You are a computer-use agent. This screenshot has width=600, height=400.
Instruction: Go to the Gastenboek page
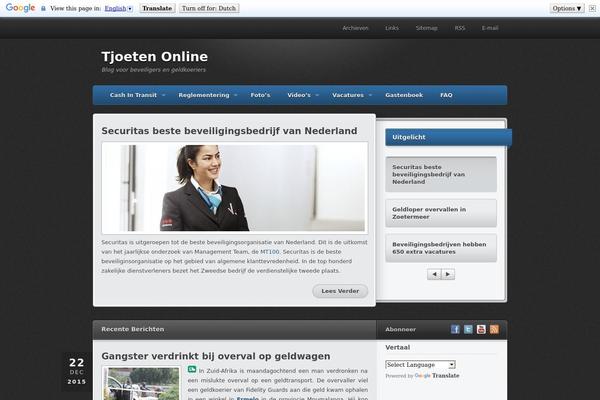tap(404, 95)
